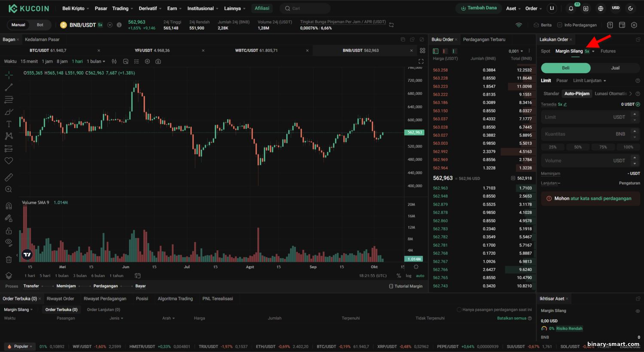Image resolution: width=644 pixels, height=352 pixels.
Task: Switch to Manual trading mode
Action: point(18,25)
